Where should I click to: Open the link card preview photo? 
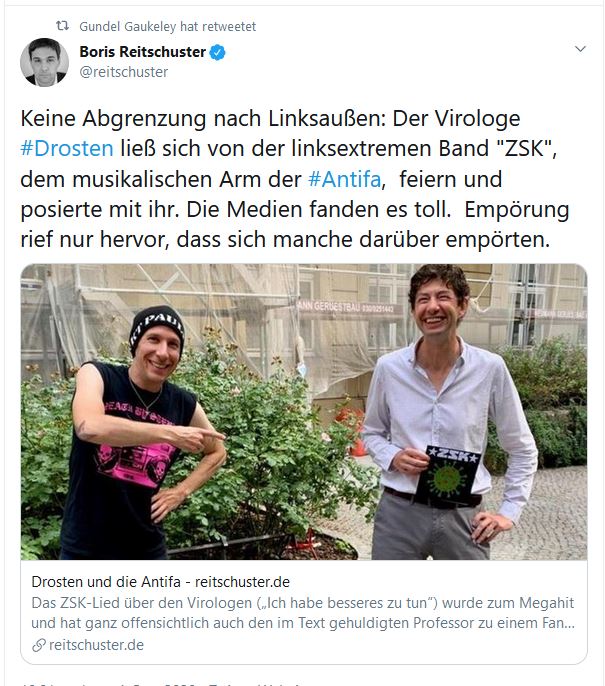tap(304, 412)
